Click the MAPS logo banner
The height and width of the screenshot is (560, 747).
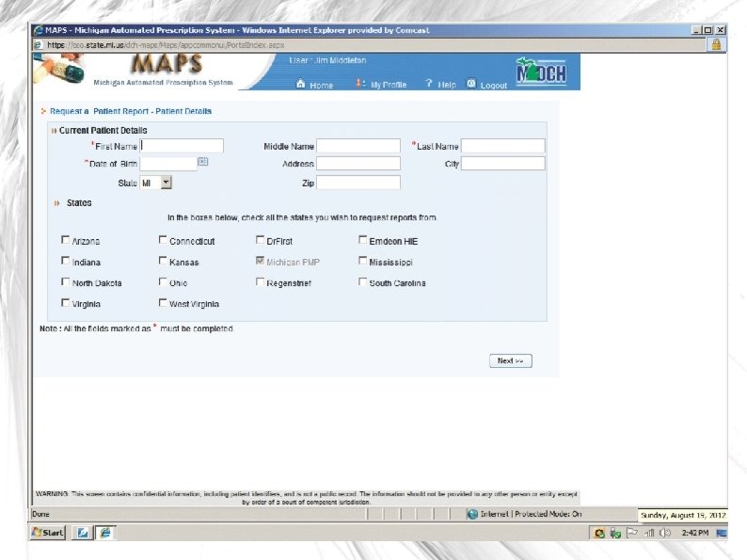(x=167, y=63)
